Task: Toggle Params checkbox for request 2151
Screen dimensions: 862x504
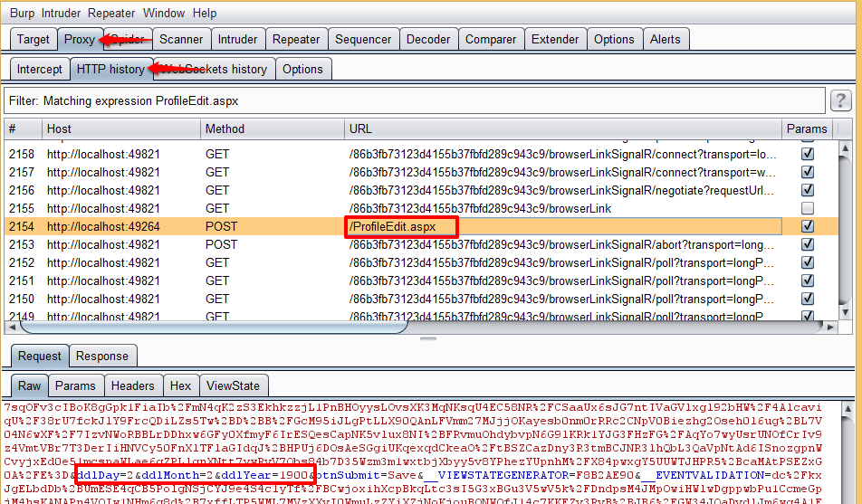Action: tap(808, 281)
